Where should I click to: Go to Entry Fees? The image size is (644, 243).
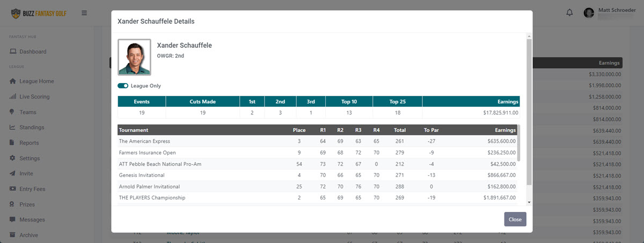pos(32,189)
